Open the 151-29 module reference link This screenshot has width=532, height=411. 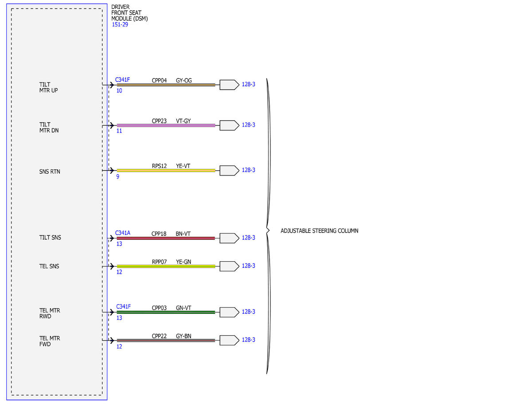[120, 24]
